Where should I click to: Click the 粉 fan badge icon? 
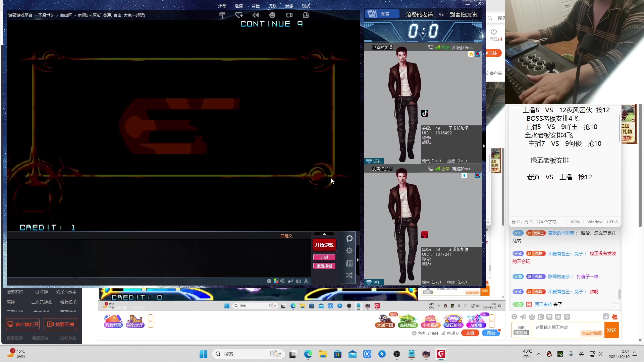(541, 317)
